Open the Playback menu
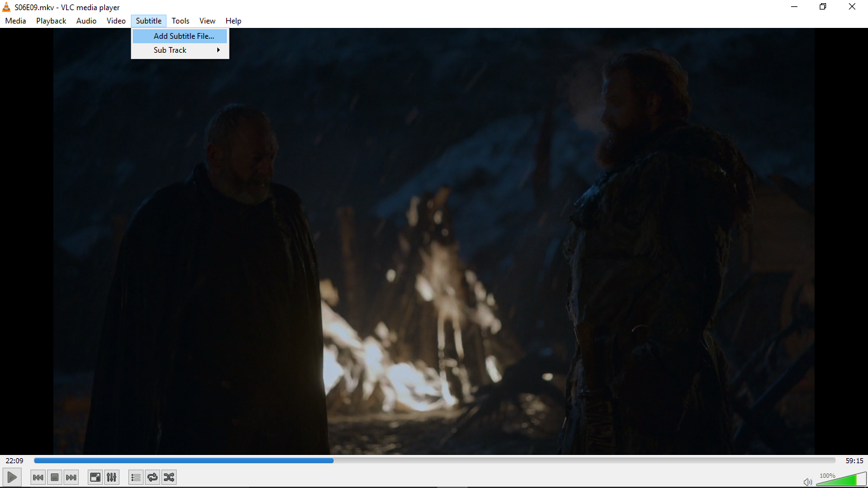 51,21
